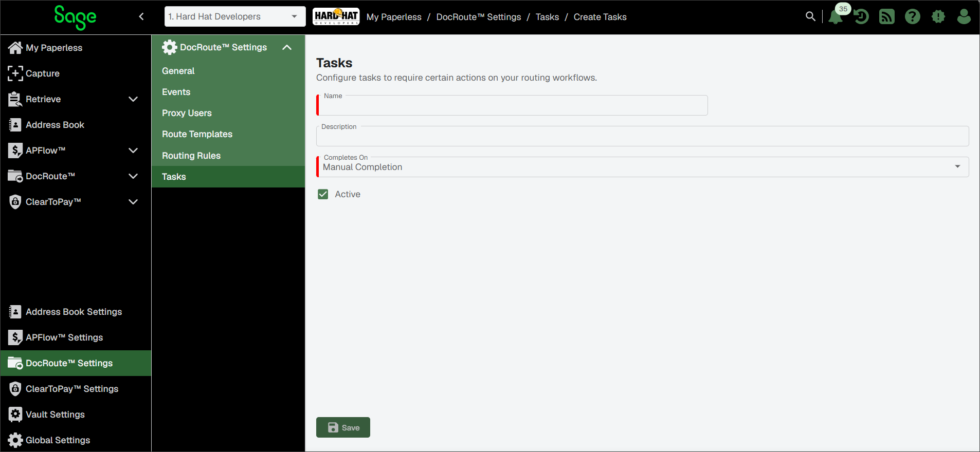Uncheck the Active checkbox

coord(323,194)
